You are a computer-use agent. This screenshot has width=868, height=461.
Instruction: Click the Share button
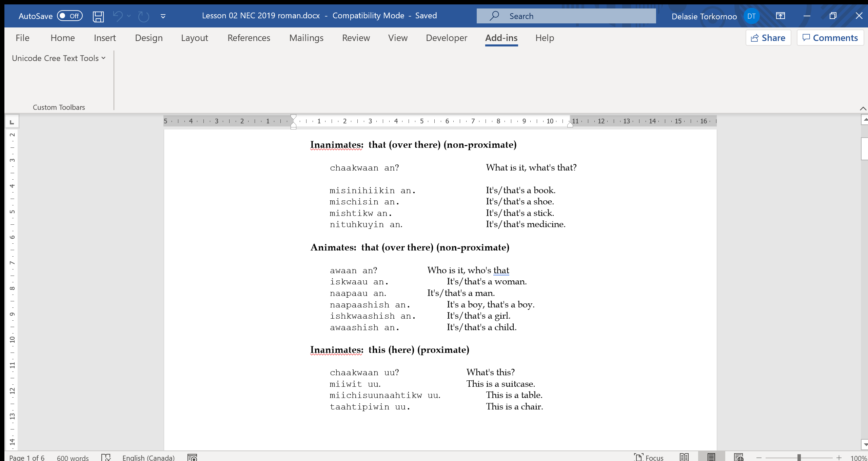click(x=768, y=38)
